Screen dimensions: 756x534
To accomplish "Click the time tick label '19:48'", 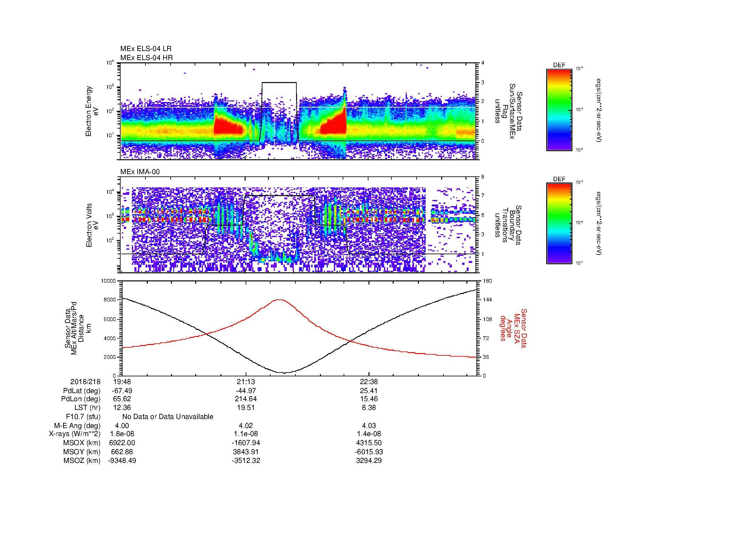I will 122,382.
